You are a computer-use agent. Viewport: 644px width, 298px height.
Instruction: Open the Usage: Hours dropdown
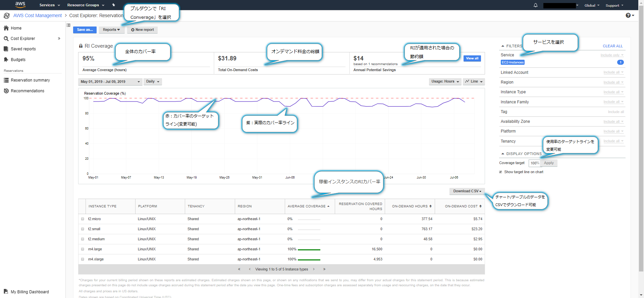point(445,82)
